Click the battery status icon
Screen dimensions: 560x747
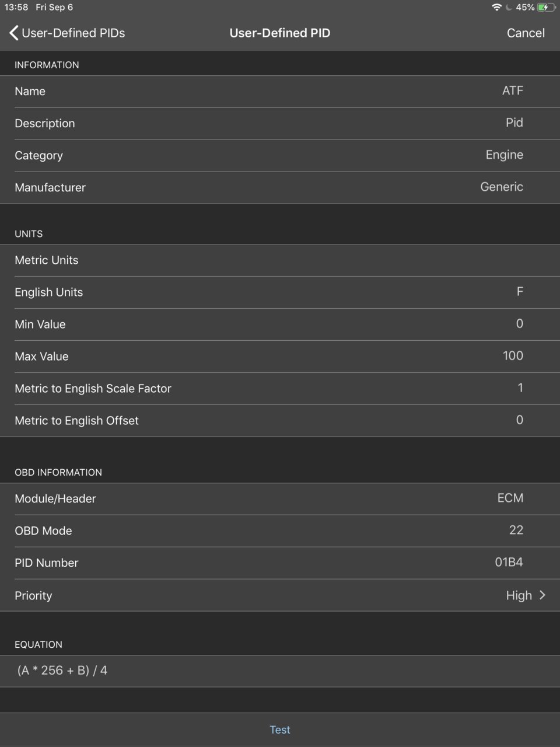[546, 7]
